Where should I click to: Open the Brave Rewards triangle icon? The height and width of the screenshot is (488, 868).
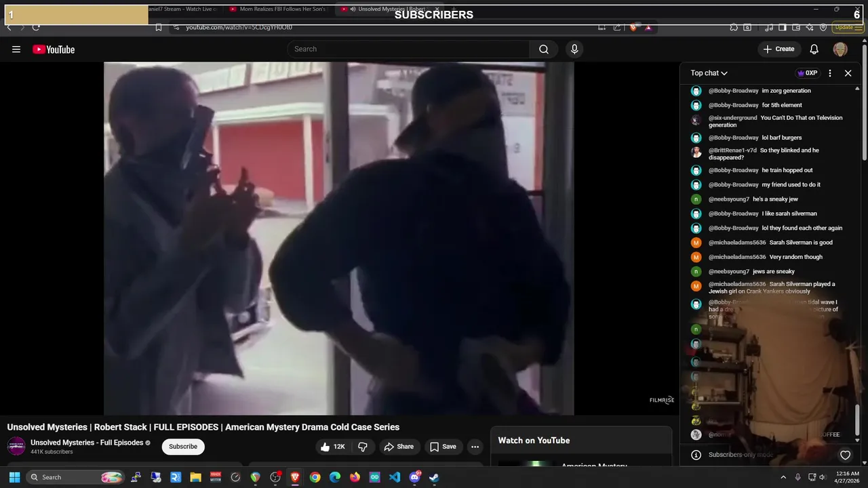(x=648, y=27)
